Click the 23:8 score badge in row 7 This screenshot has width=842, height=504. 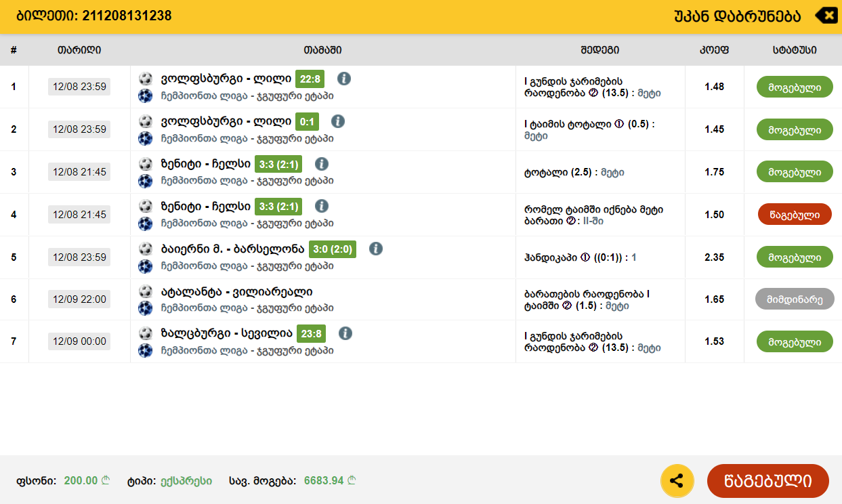pyautogui.click(x=312, y=334)
